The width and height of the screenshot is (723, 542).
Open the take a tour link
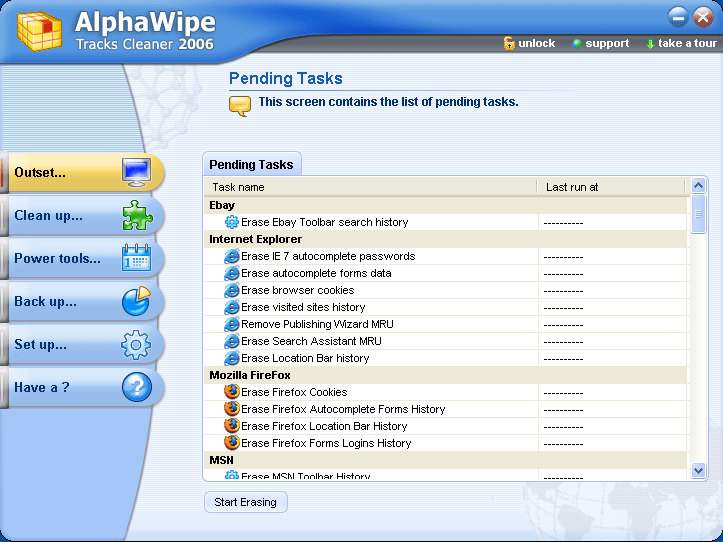(687, 43)
